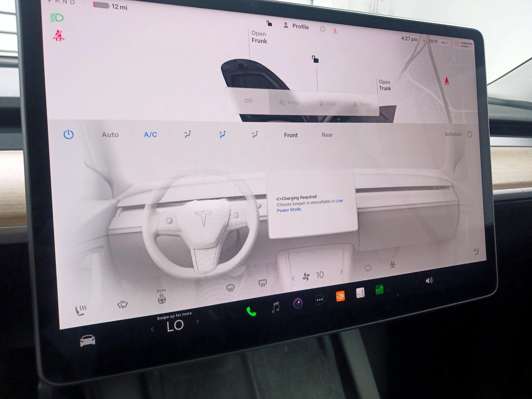The width and height of the screenshot is (532, 399).
Task: Toggle the rear window defrost icon
Action: click(263, 283)
